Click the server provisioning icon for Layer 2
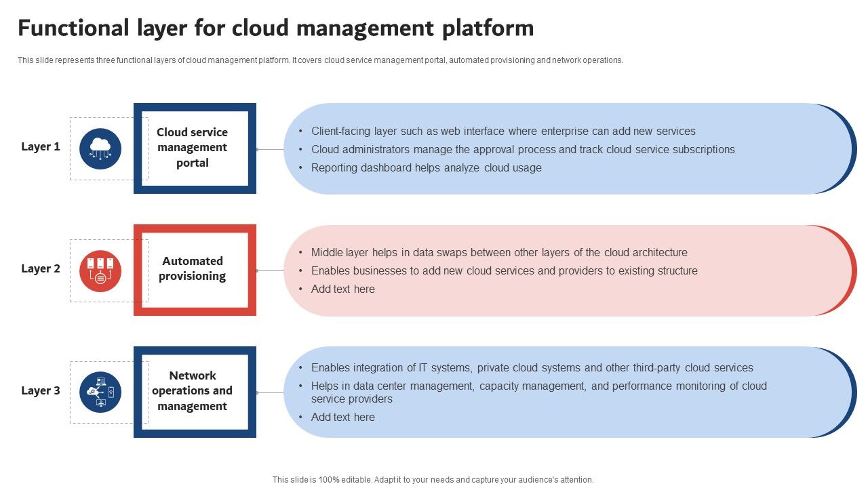Screen dimensions: 868x488 coord(100,270)
